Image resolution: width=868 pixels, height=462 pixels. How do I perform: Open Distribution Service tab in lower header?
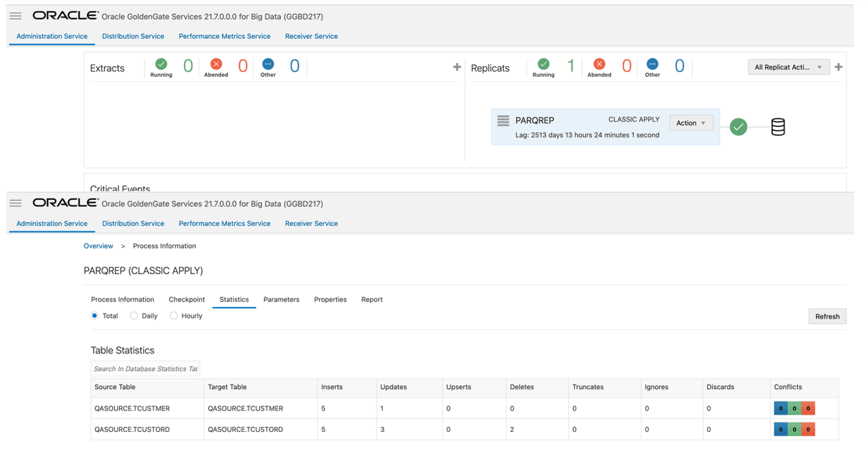[x=133, y=223]
